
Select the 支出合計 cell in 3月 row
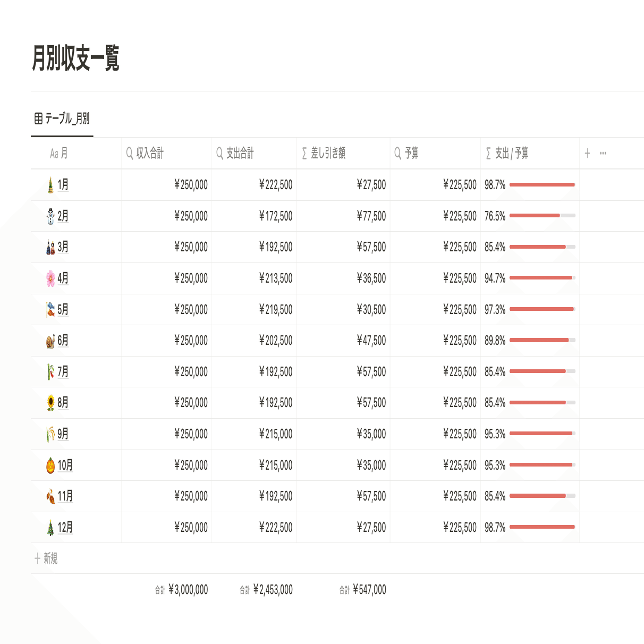[254, 247]
